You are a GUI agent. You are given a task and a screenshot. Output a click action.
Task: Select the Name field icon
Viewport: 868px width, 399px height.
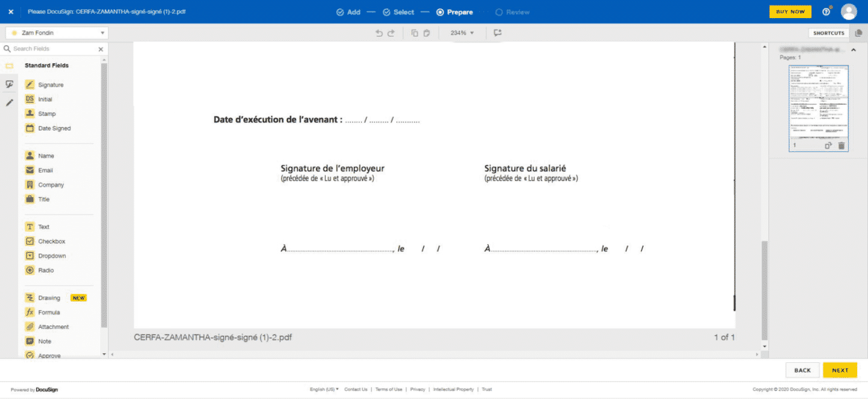pyautogui.click(x=30, y=156)
